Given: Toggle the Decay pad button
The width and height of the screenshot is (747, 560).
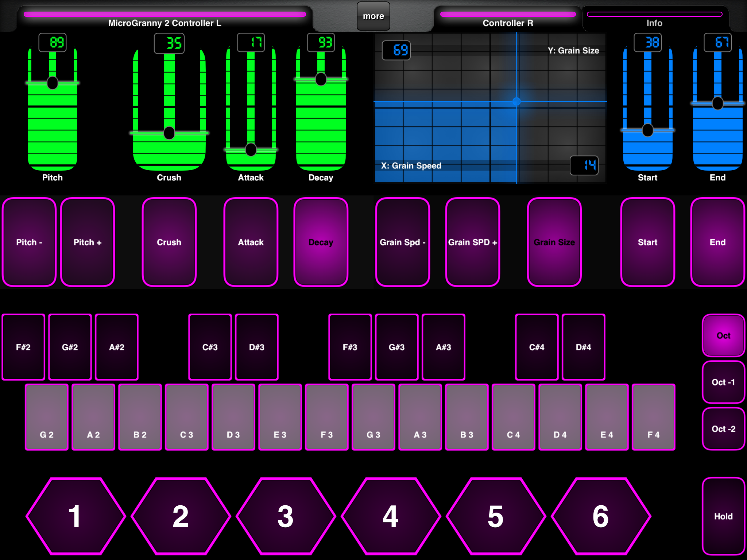Looking at the screenshot, I should click(x=321, y=242).
